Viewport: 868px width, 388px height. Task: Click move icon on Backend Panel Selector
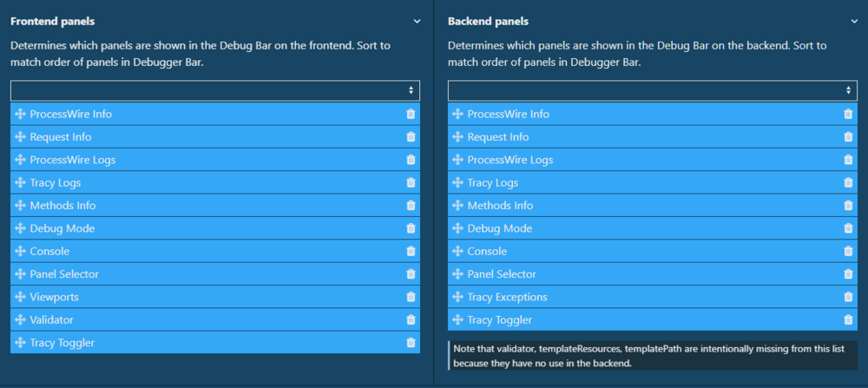click(x=457, y=274)
